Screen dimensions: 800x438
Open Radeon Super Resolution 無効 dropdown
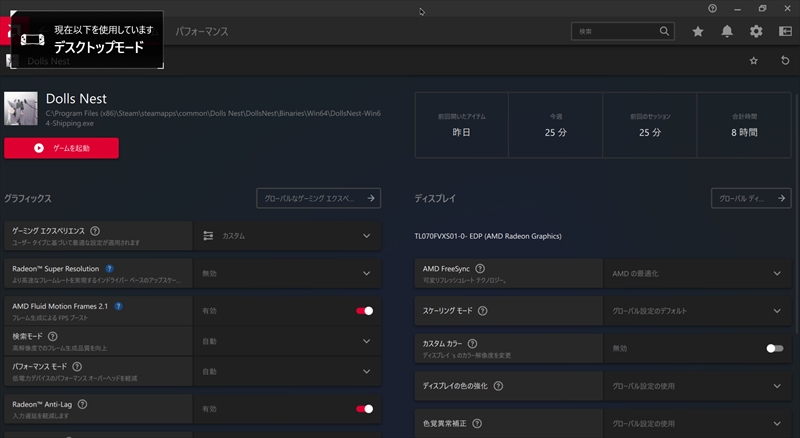click(287, 273)
